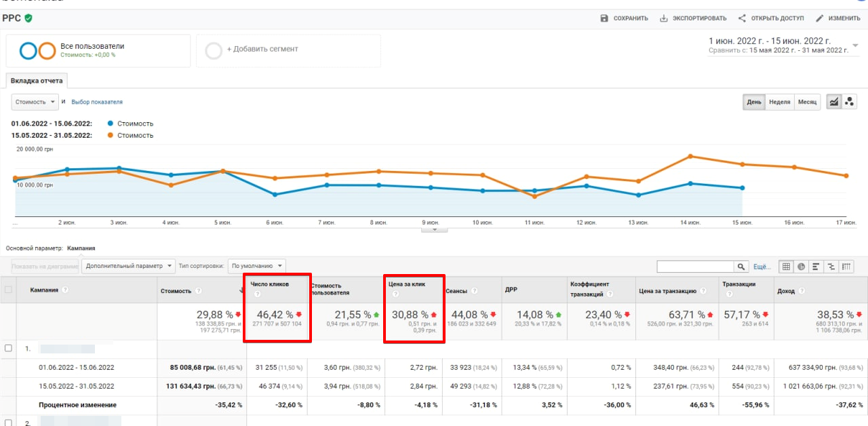Toggle the select-all checkbox in table header

(x=8, y=290)
